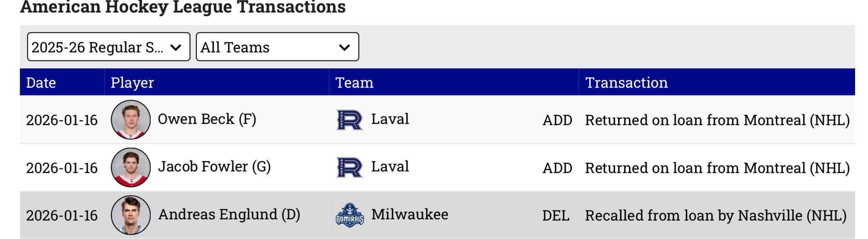This screenshot has width=868, height=239.
Task: Click Laval Rocket logo in Jacob Fowler row
Action: point(349,167)
